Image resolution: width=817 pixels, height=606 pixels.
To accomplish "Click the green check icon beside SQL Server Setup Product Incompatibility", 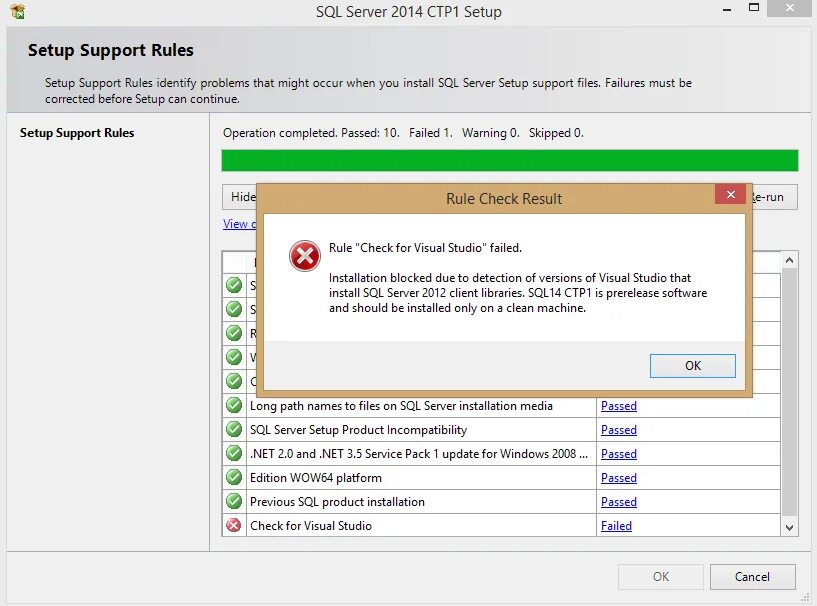I will pyautogui.click(x=234, y=429).
